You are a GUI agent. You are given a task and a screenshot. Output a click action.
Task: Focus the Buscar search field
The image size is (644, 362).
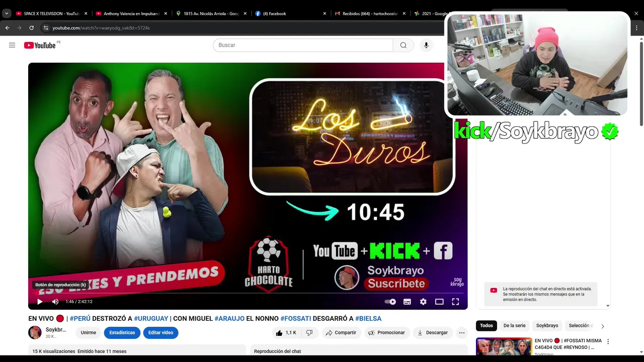pyautogui.click(x=303, y=45)
